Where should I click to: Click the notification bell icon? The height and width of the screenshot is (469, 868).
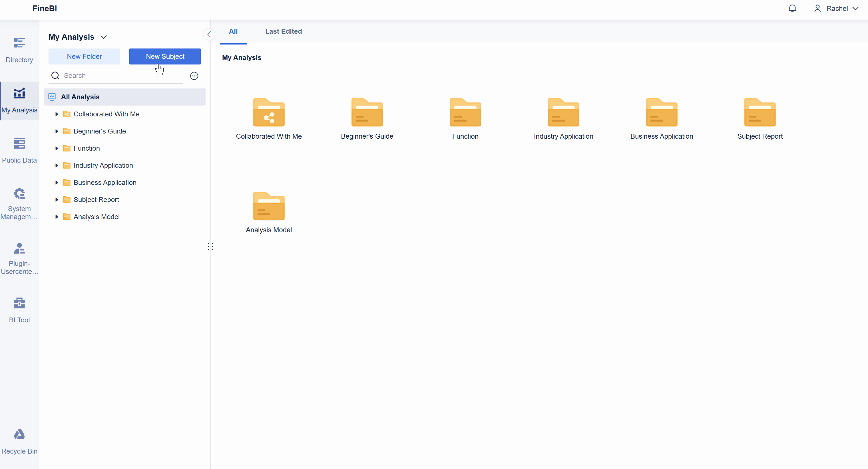pyautogui.click(x=792, y=9)
